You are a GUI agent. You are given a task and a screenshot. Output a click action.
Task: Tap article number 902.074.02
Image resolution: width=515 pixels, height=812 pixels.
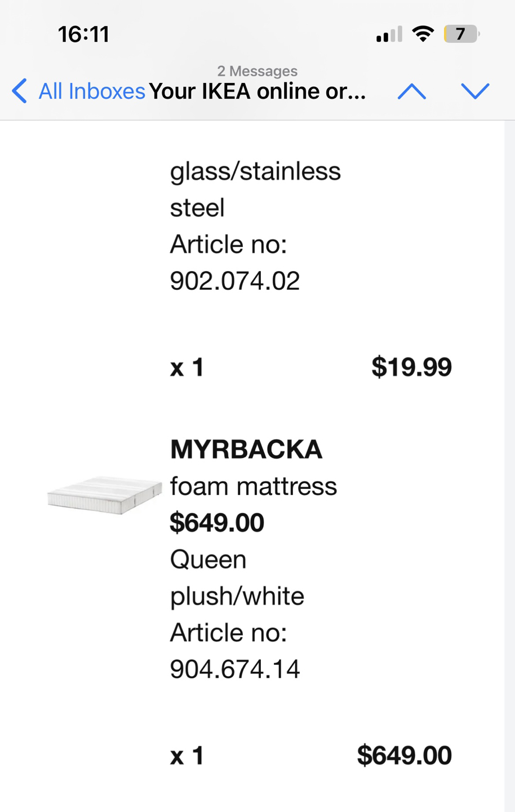[x=235, y=280]
